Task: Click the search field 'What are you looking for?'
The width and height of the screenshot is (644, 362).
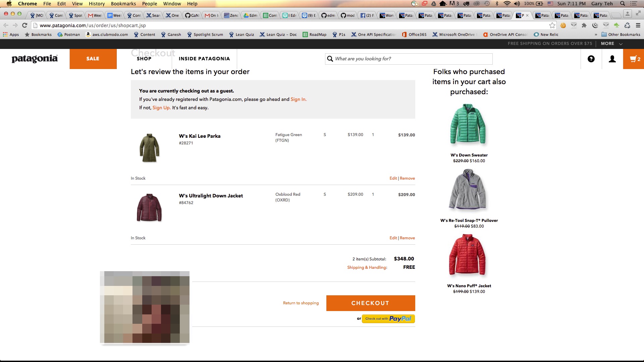Action: click(409, 59)
